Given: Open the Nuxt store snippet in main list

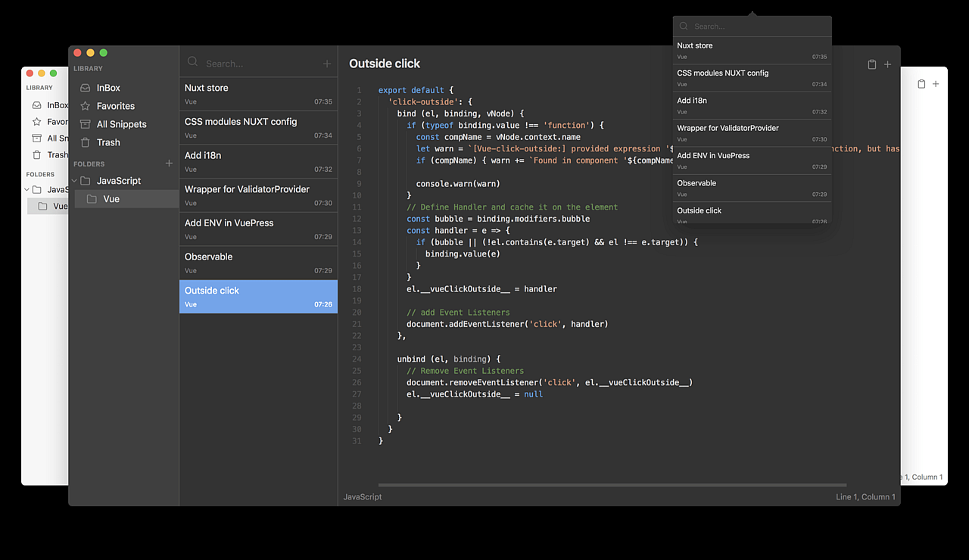Looking at the screenshot, I should (258, 94).
